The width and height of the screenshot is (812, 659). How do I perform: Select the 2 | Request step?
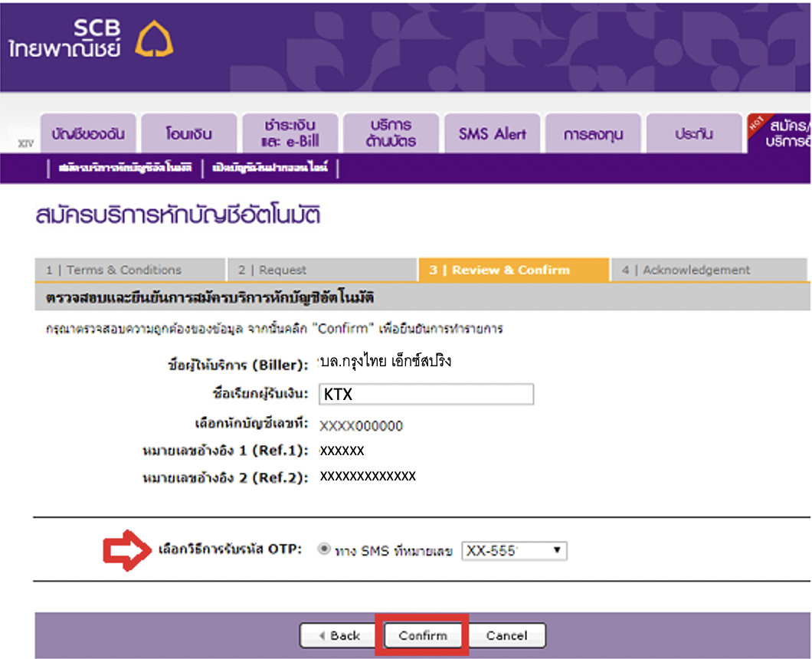point(322,270)
